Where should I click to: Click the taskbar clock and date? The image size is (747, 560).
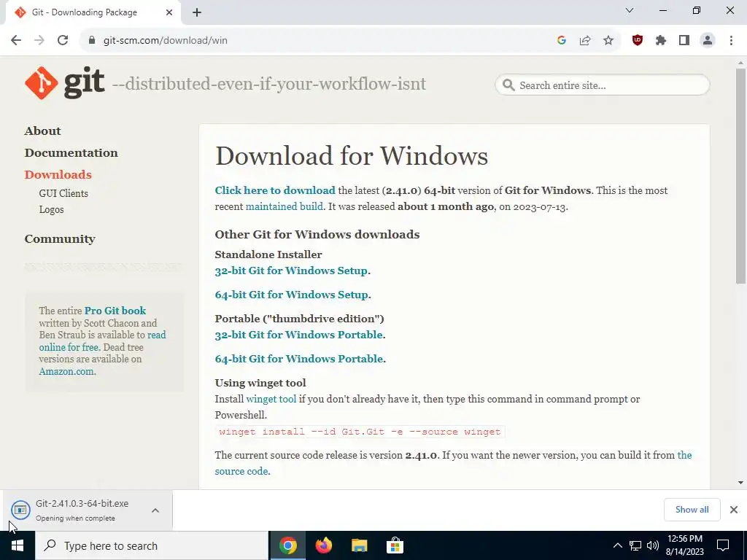(685, 545)
